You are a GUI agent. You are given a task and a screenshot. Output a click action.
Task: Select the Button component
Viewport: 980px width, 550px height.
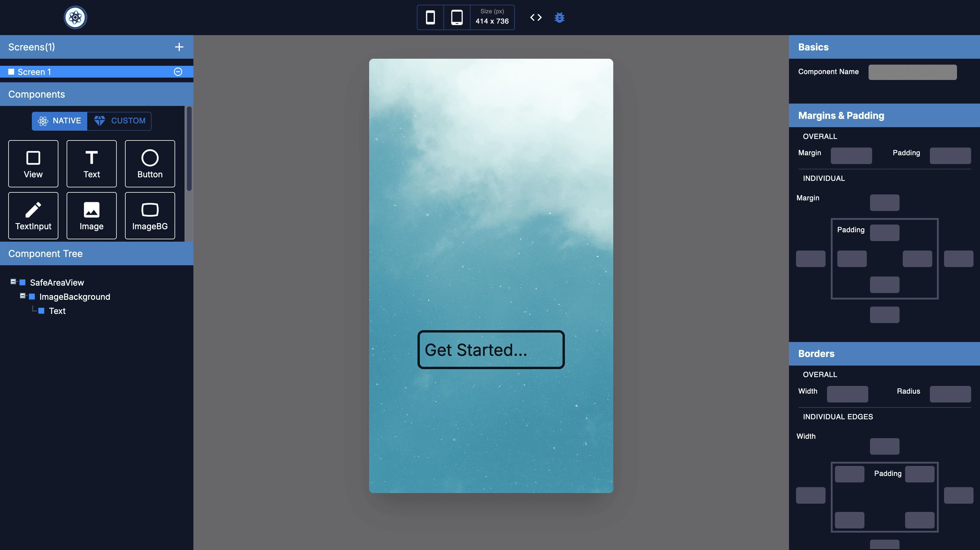149,164
